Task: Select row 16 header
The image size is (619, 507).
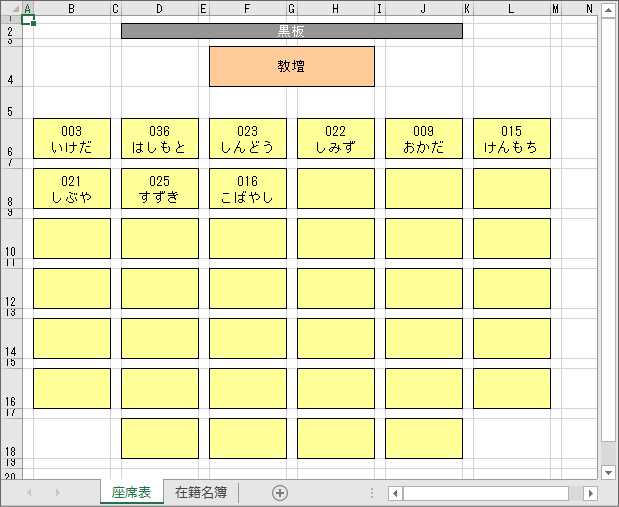Action: pyautogui.click(x=11, y=389)
